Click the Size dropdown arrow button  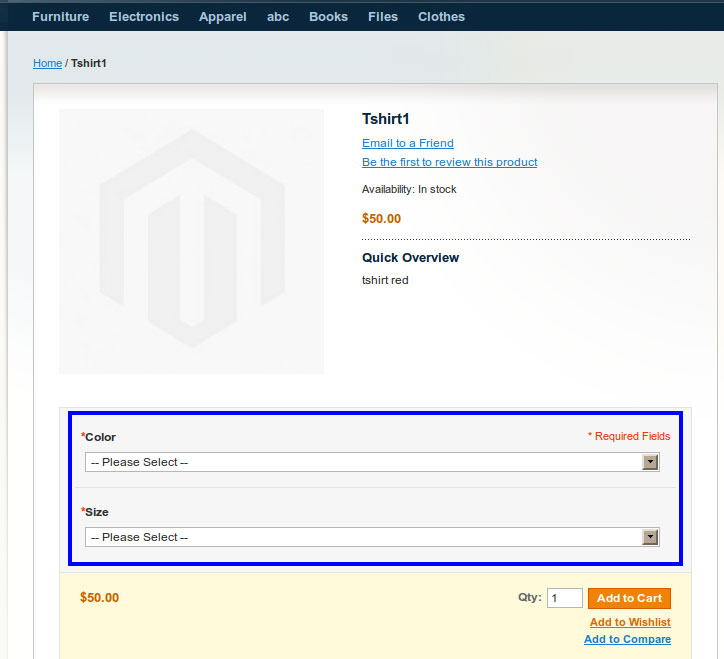[x=650, y=537]
